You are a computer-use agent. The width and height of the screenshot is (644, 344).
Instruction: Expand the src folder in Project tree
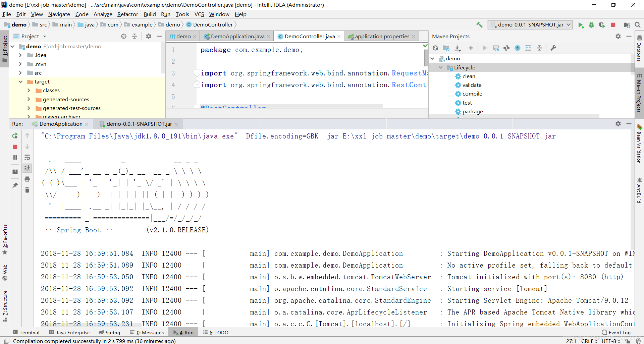coord(20,73)
